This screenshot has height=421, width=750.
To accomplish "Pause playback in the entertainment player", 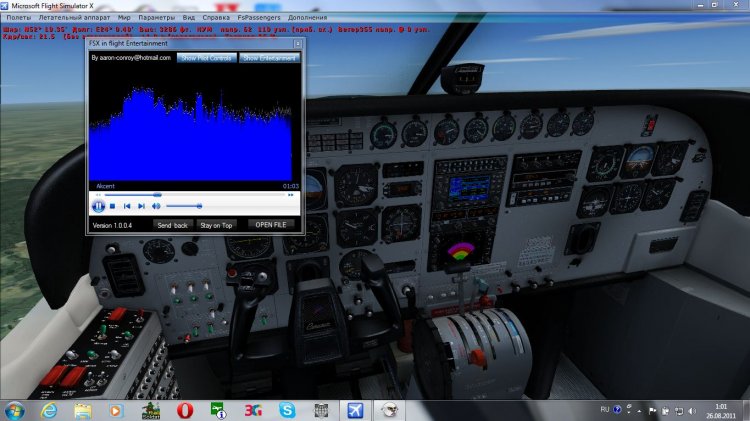I will pos(98,206).
